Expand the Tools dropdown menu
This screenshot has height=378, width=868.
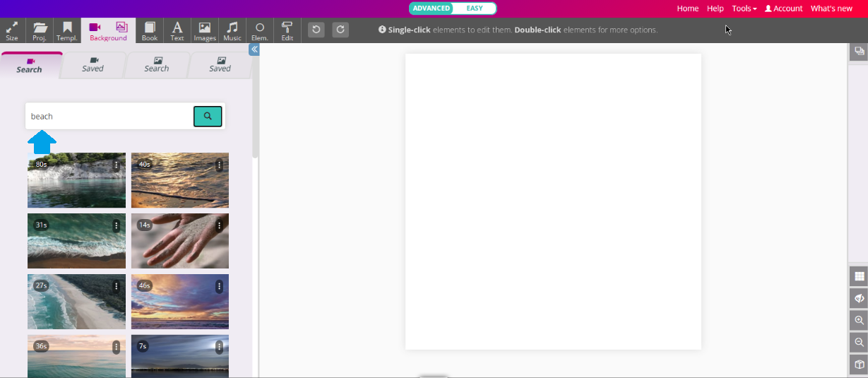click(x=744, y=8)
